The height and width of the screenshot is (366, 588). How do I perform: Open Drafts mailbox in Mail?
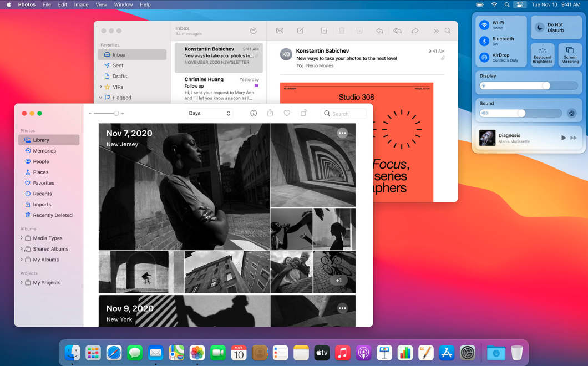tap(132, 76)
